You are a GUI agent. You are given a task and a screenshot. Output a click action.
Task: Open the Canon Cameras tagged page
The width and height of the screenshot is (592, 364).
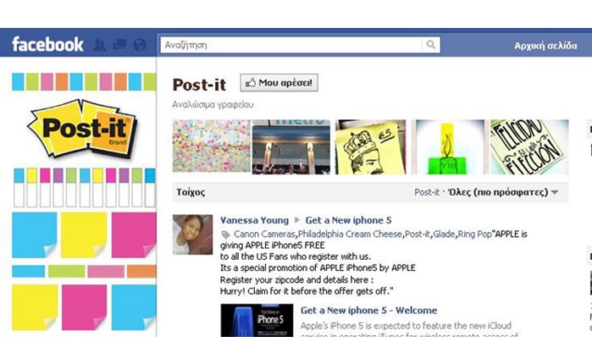click(264, 234)
